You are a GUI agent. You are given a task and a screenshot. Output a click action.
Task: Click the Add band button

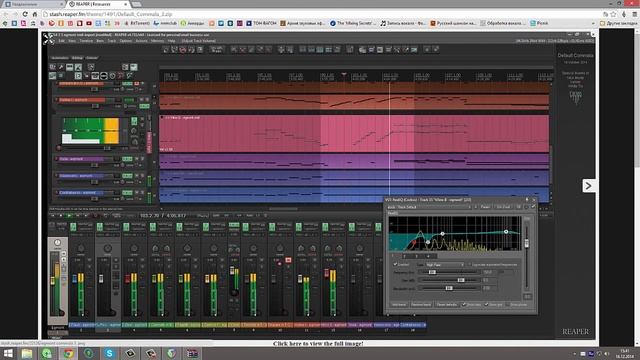tap(399, 304)
